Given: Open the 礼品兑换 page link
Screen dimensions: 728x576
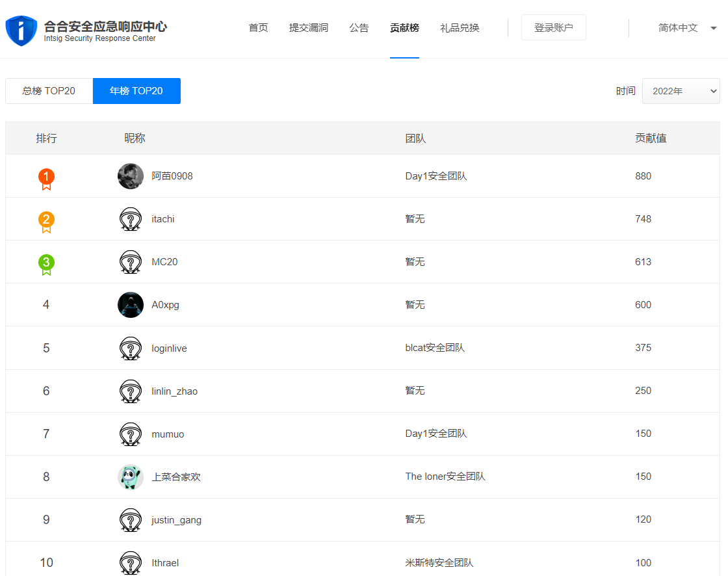Looking at the screenshot, I should (460, 28).
